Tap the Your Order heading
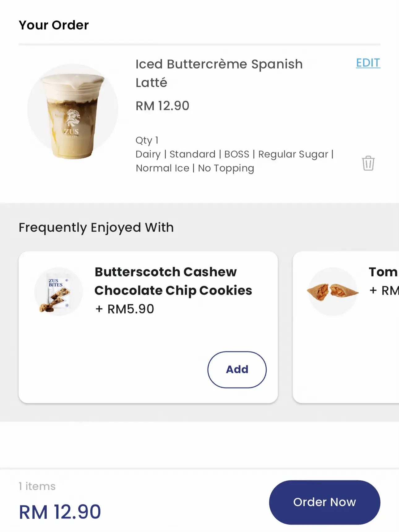399x532 pixels. (54, 25)
